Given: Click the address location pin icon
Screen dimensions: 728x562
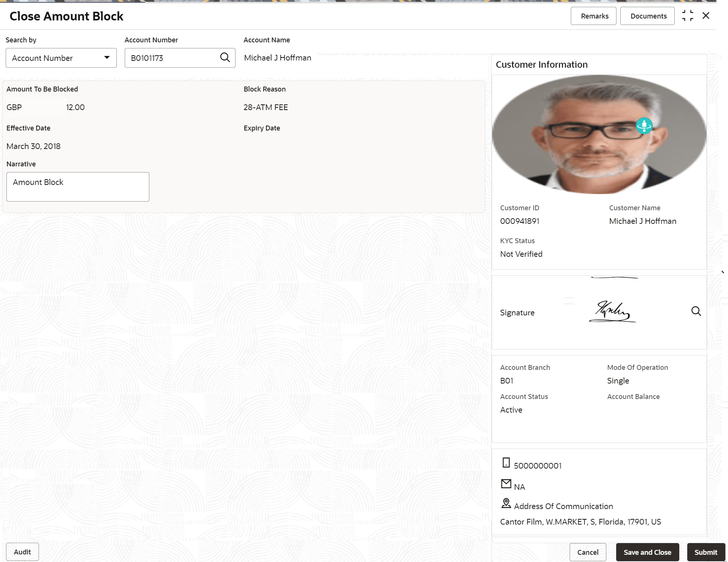Looking at the screenshot, I should tap(506, 503).
